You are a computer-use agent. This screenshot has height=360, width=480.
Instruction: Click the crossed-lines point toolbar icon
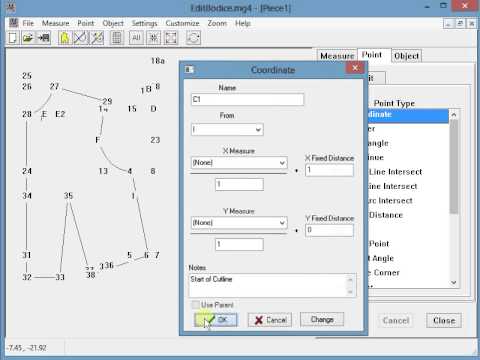(x=80, y=38)
